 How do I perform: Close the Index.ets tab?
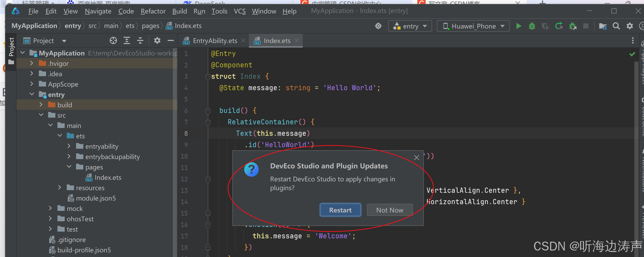[x=297, y=41]
